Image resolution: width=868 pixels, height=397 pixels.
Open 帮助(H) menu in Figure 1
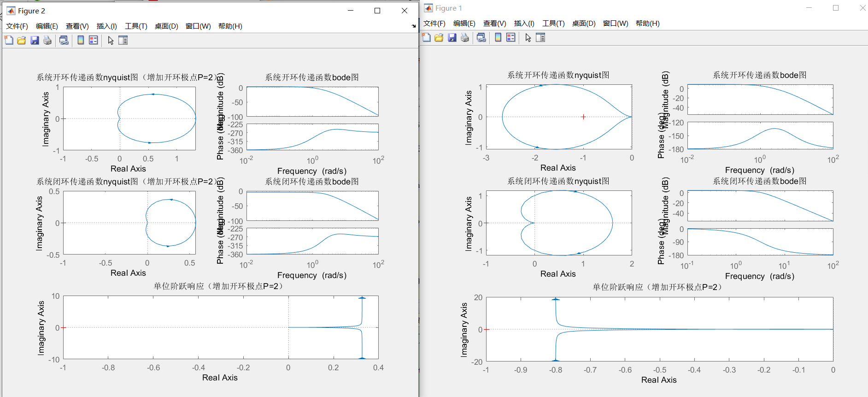pyautogui.click(x=648, y=24)
